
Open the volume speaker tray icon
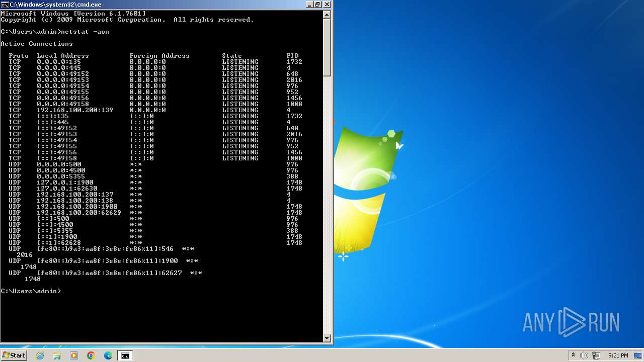(x=584, y=355)
